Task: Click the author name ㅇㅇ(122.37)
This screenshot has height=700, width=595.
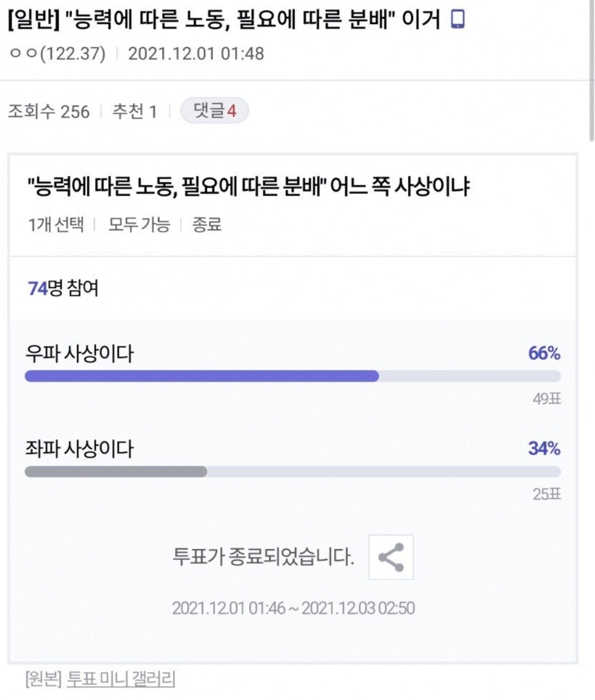Action: (58, 53)
